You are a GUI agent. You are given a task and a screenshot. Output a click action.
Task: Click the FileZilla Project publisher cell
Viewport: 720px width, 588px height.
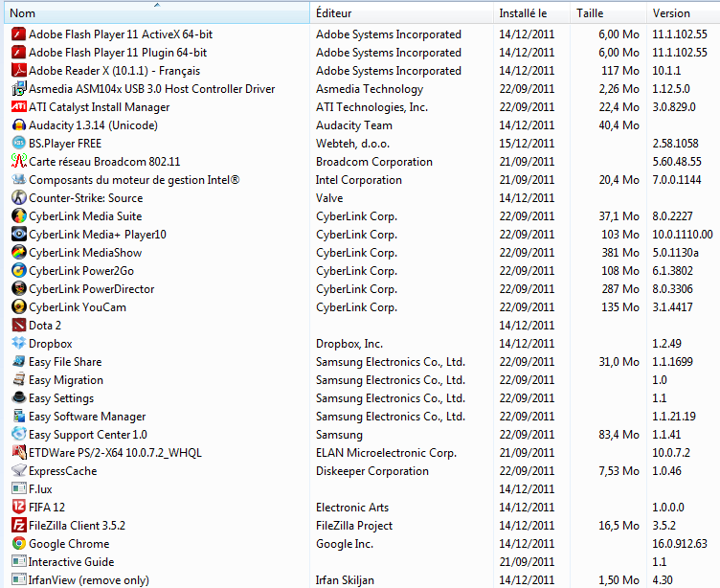(x=354, y=526)
